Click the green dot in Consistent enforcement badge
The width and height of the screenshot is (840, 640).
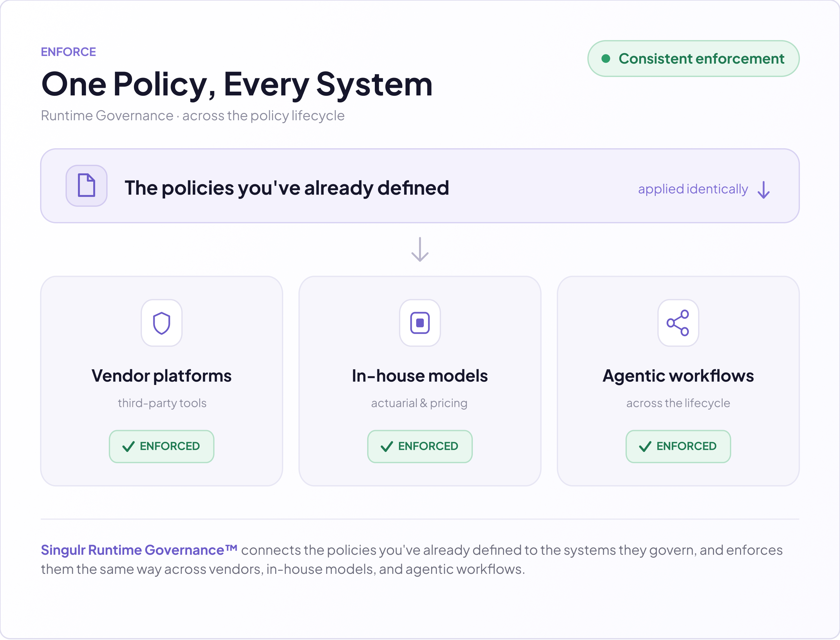[x=606, y=59]
